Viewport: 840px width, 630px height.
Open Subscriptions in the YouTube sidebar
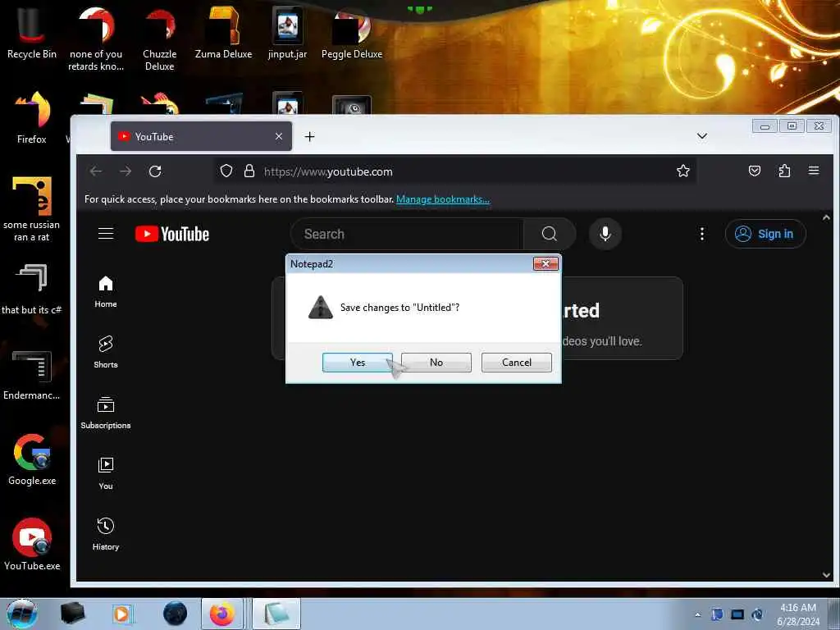106,413
